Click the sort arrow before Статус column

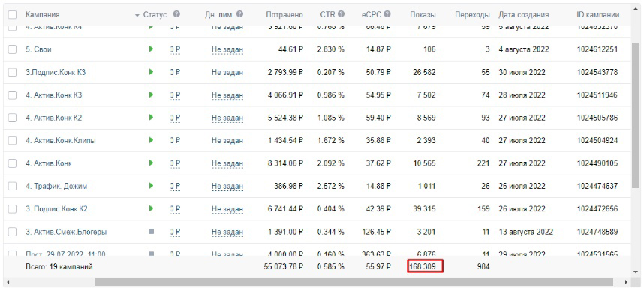pos(137,15)
